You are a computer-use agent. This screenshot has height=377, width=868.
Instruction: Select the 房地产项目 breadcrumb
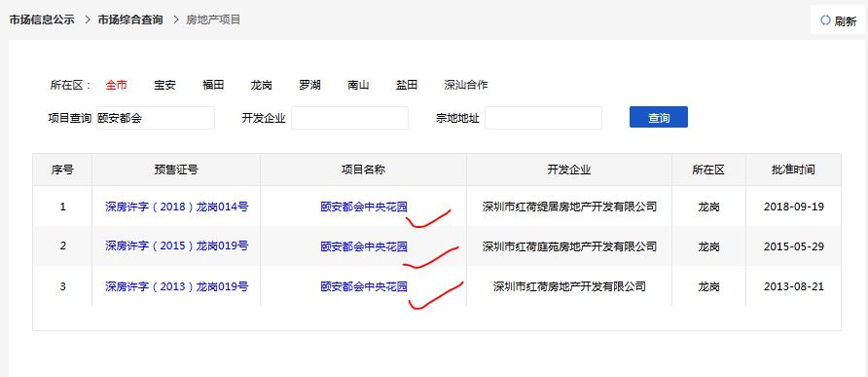click(x=213, y=19)
